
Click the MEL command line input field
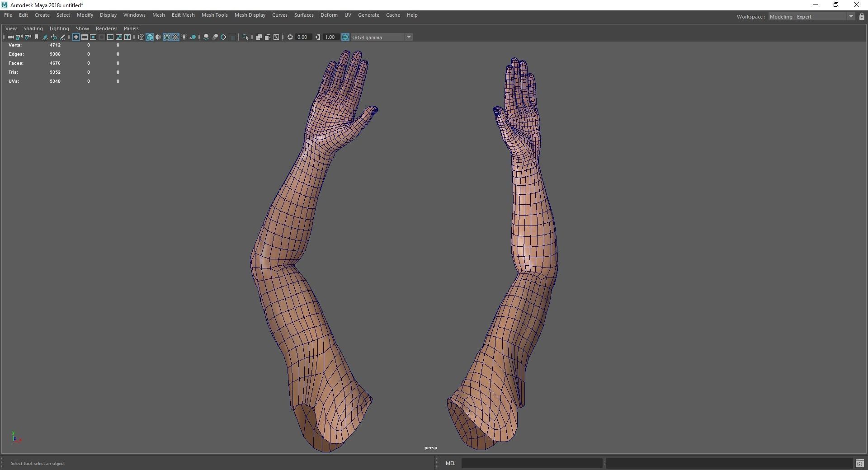pyautogui.click(x=532, y=463)
